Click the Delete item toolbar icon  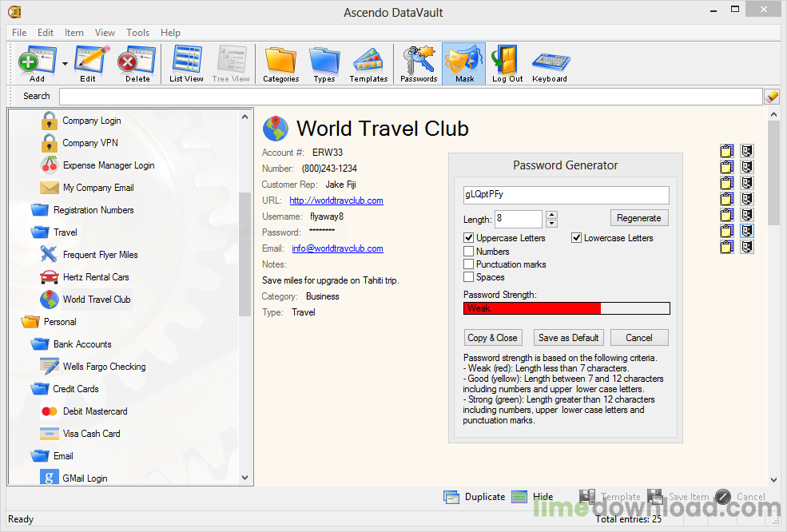click(x=137, y=64)
